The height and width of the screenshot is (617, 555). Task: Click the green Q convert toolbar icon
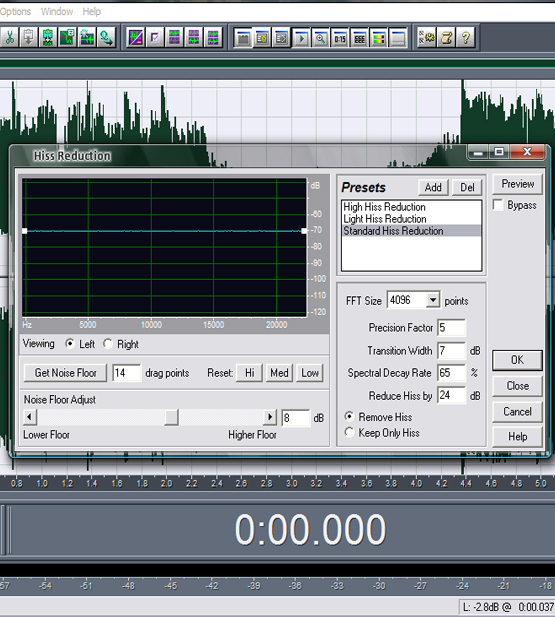tap(106, 38)
